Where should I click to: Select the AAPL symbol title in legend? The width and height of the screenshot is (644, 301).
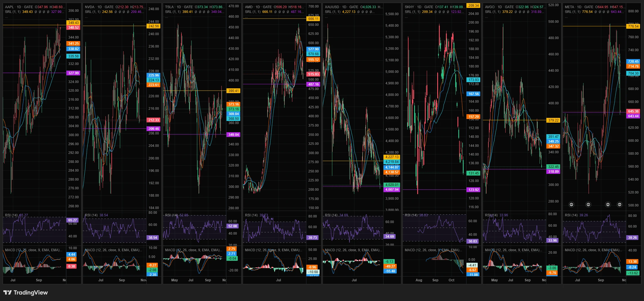tap(10, 7)
